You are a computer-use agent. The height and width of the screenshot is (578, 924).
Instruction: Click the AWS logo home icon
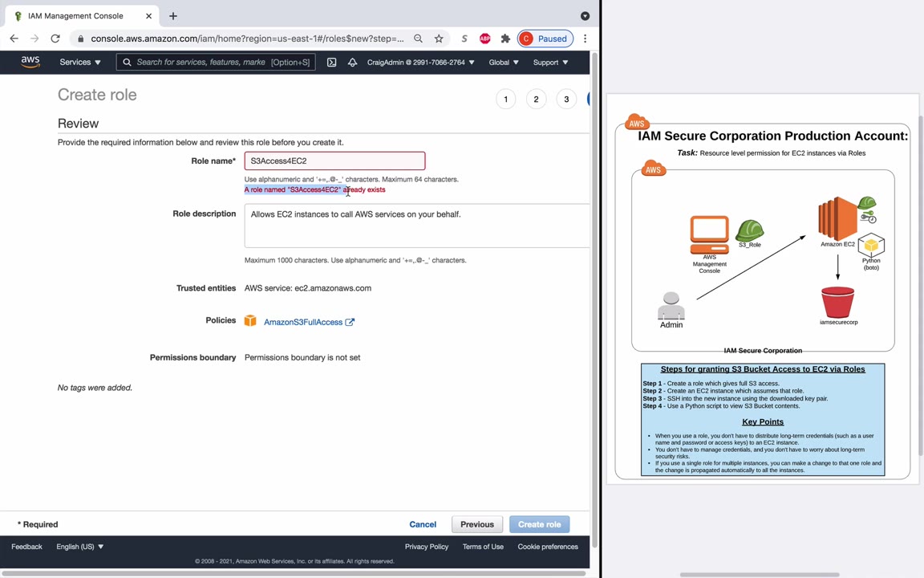pos(30,62)
